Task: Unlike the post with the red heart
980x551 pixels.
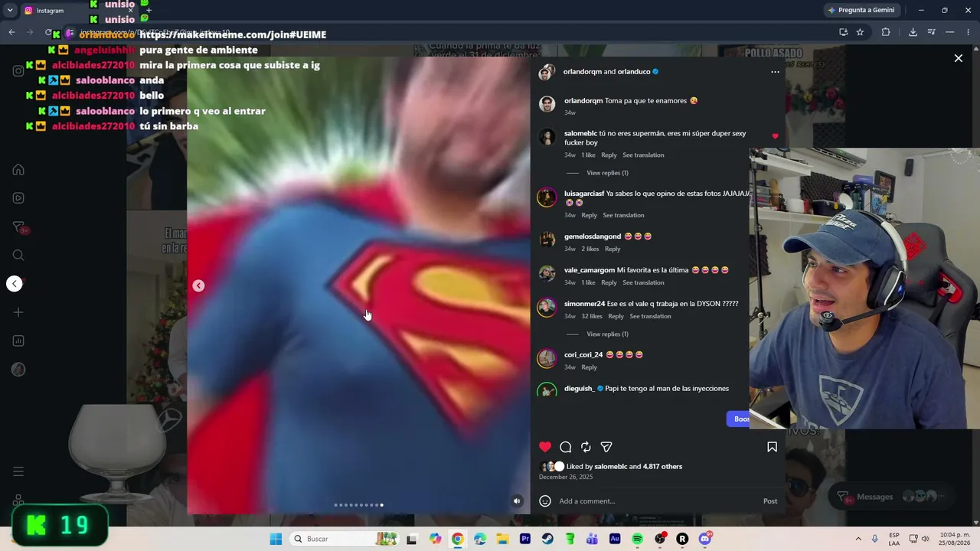Action: [x=545, y=447]
